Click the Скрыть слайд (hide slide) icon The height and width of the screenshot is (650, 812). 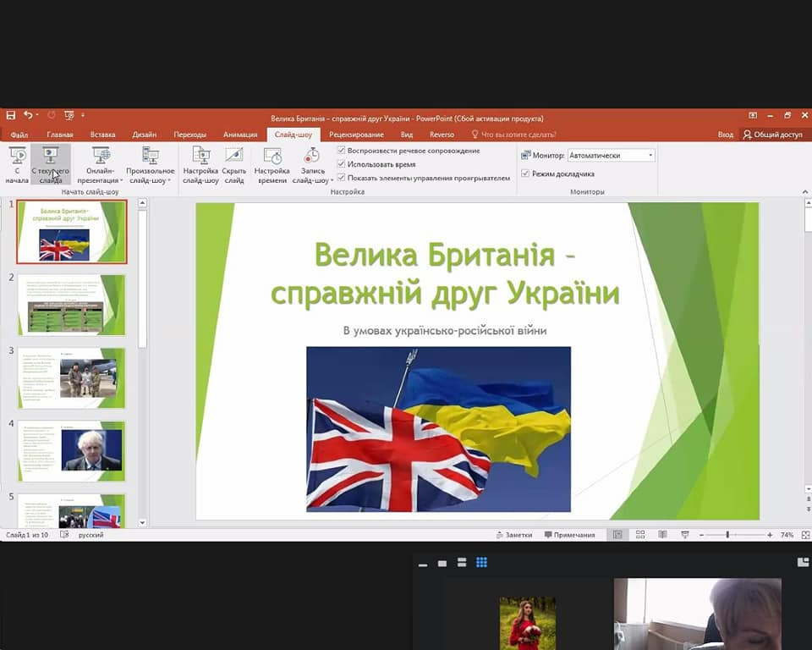[x=234, y=164]
